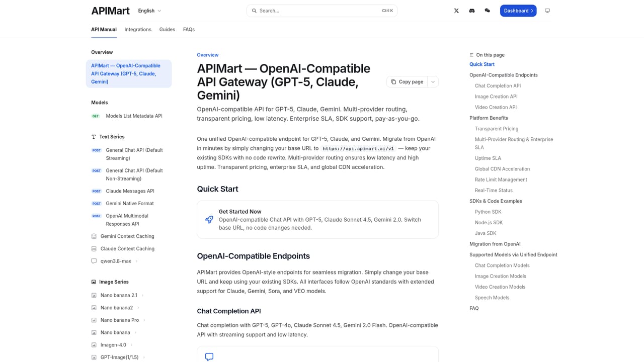Click the Overview breadcrumb link
Screen dimensions: 644x362
pyautogui.click(x=208, y=55)
